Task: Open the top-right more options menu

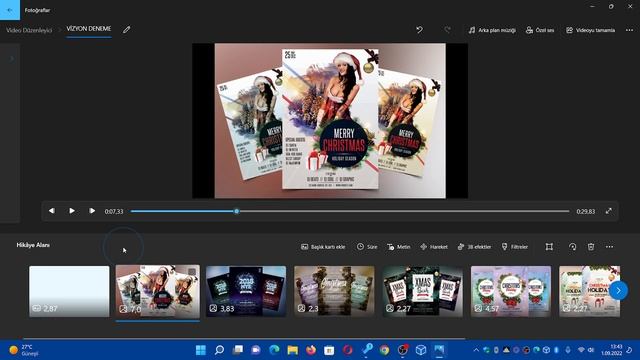Action: pyautogui.click(x=629, y=30)
